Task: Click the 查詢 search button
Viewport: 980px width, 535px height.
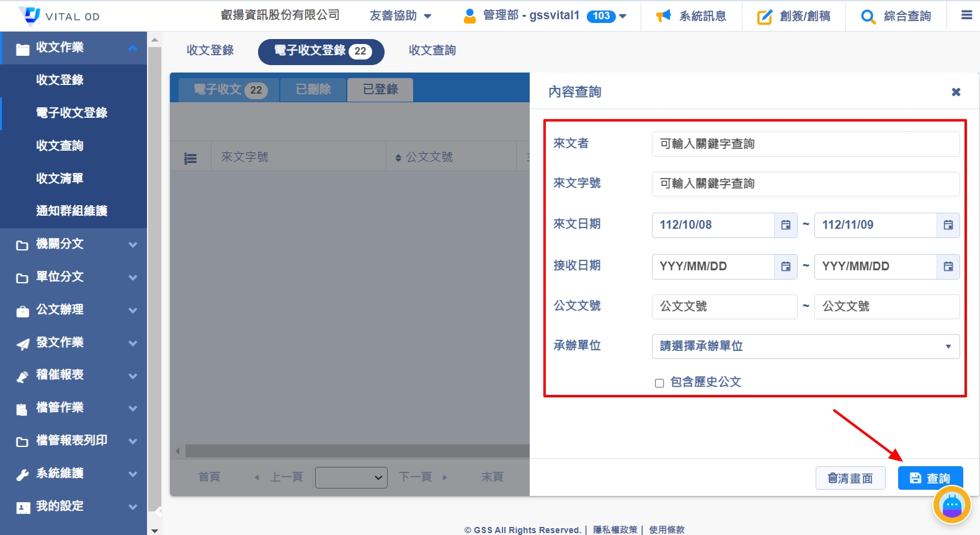Action: click(x=930, y=478)
